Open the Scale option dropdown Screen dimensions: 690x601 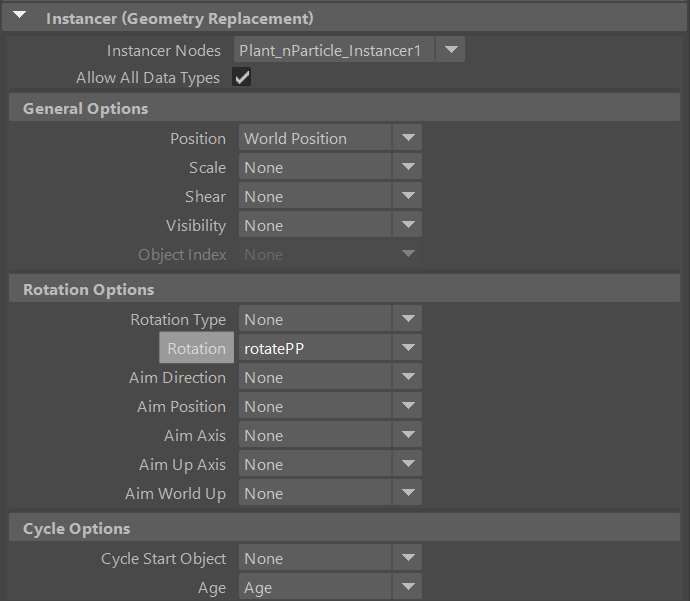[x=329, y=167]
